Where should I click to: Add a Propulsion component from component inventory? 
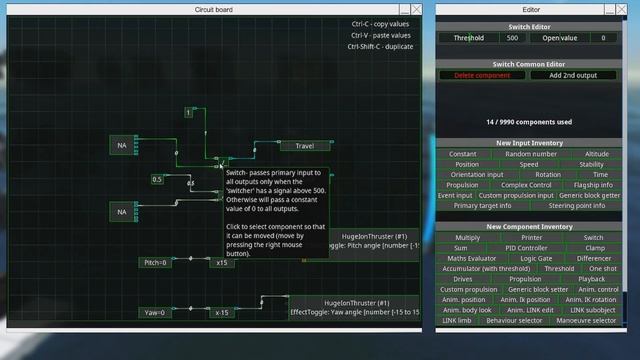coord(525,279)
